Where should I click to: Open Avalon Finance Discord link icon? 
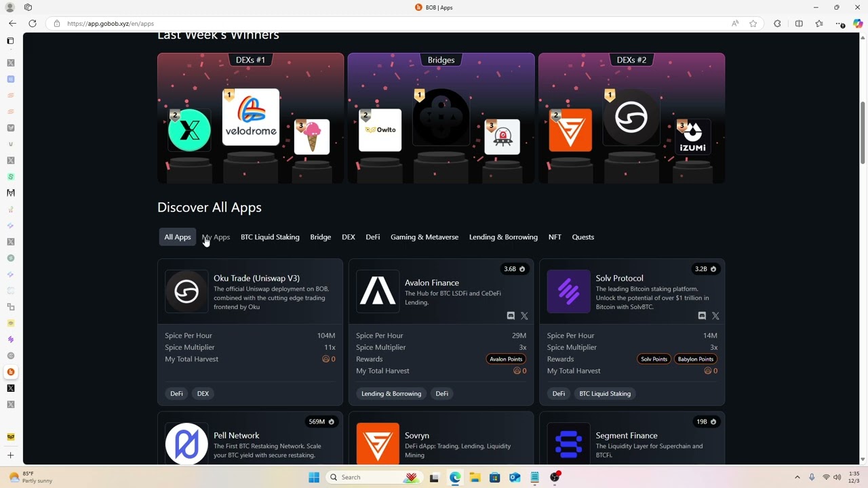pyautogui.click(x=511, y=316)
